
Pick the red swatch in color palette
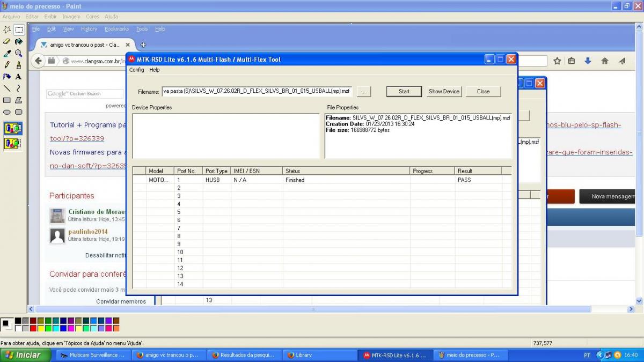pos(33,328)
